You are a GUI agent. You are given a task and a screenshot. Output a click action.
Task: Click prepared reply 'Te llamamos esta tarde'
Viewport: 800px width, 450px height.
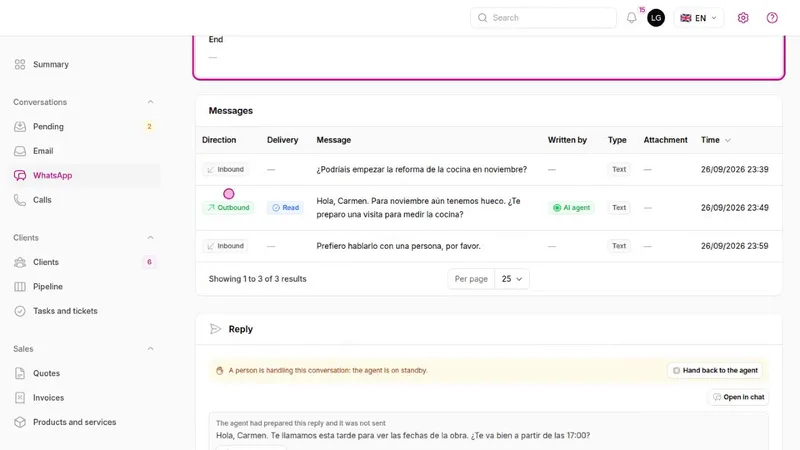pyautogui.click(x=403, y=435)
